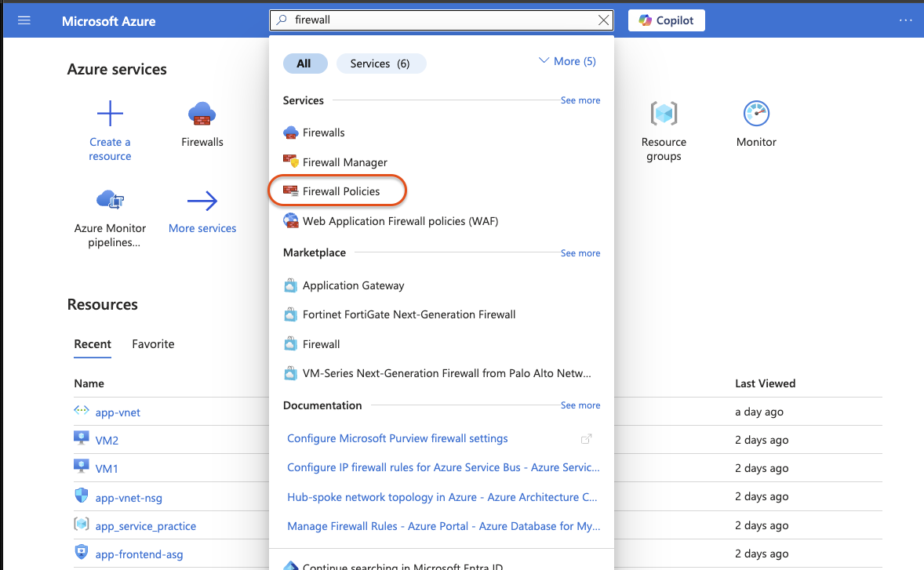Click the Name column header

(x=89, y=383)
